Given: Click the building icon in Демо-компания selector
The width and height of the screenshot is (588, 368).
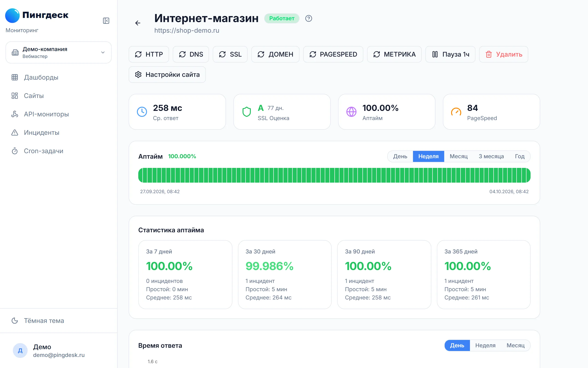Looking at the screenshot, I should tap(15, 52).
